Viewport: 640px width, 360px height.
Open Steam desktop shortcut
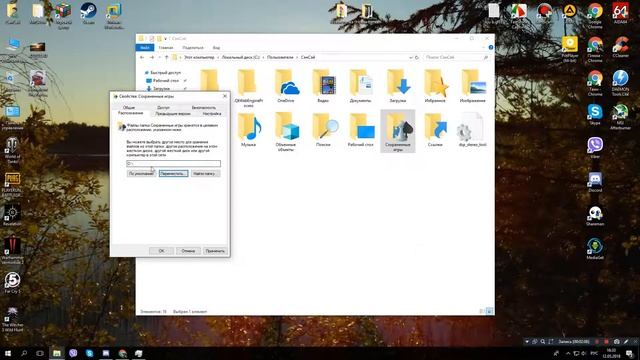(88, 13)
